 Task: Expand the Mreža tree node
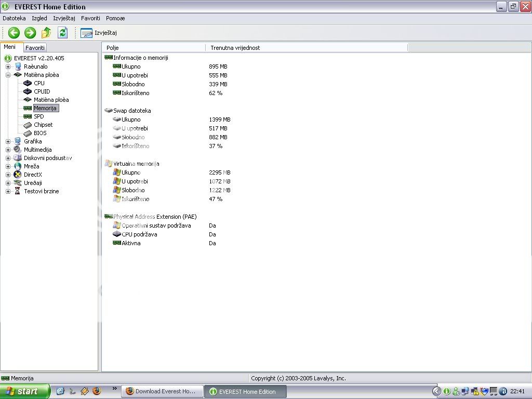pyautogui.click(x=8, y=166)
